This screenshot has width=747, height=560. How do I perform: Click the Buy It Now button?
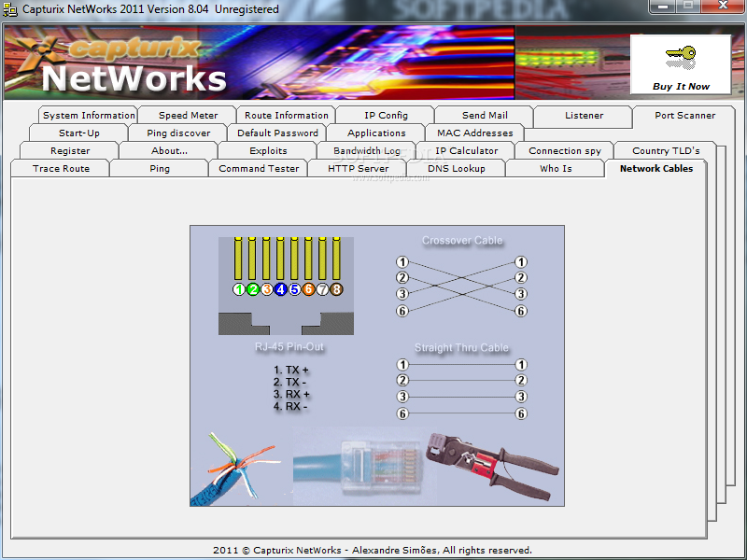click(681, 64)
